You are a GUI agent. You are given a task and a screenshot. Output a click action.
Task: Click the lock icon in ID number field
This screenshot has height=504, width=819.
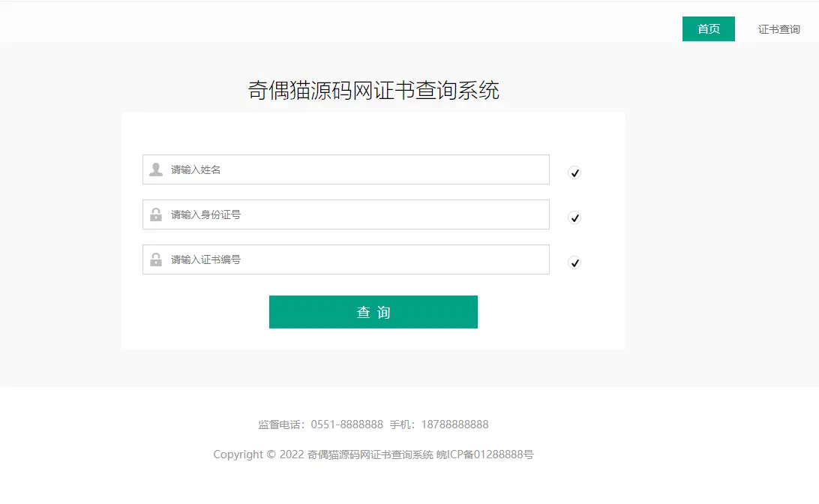(x=156, y=214)
